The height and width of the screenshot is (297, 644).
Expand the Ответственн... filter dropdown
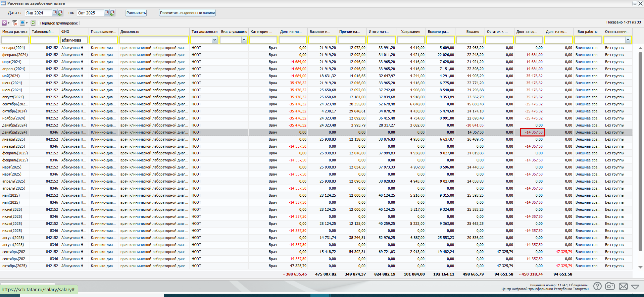[x=628, y=40]
